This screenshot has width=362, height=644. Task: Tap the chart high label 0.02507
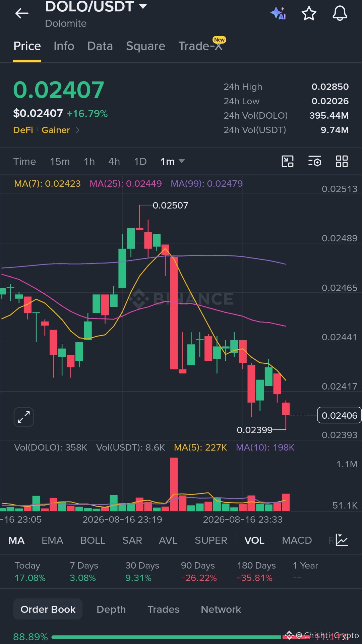click(x=170, y=205)
